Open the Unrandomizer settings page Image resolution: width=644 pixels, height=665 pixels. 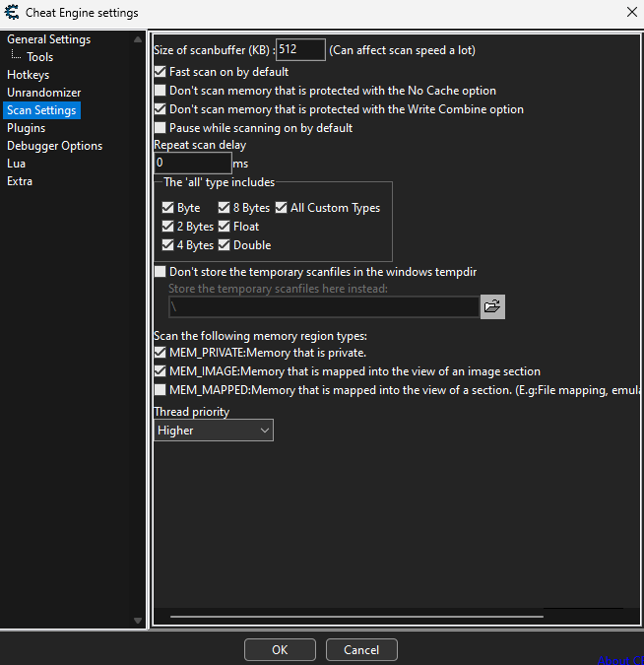pyautogui.click(x=43, y=93)
